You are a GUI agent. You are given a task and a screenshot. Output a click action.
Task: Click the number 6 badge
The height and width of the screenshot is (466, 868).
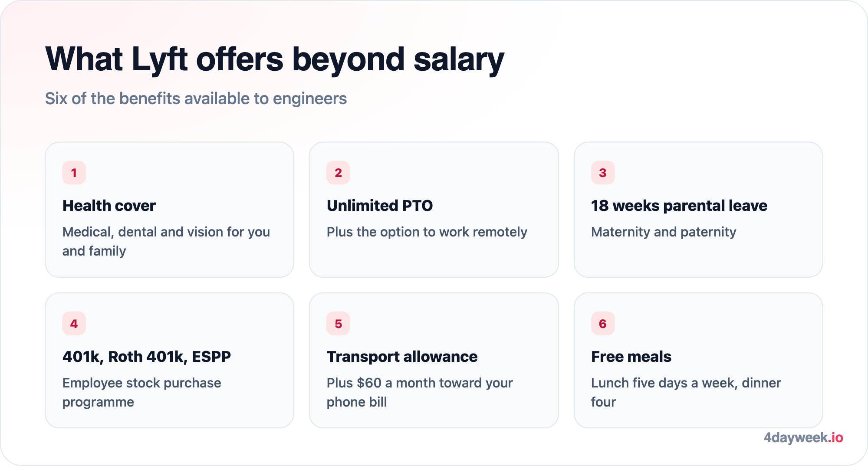[x=603, y=324]
